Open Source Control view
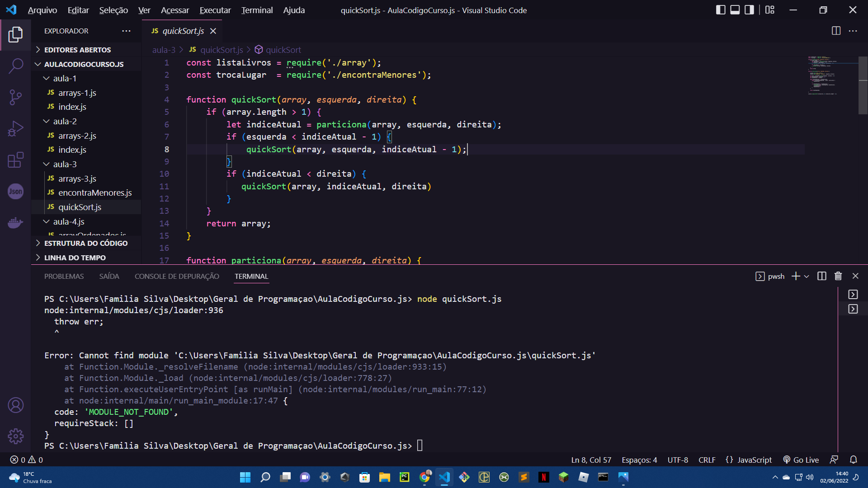This screenshot has height=488, width=868. [x=15, y=97]
